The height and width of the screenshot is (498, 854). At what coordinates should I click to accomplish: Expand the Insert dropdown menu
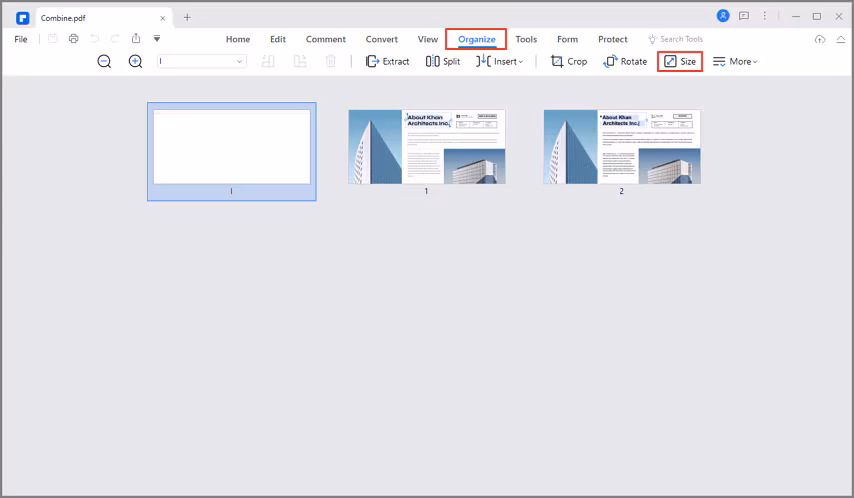(499, 62)
